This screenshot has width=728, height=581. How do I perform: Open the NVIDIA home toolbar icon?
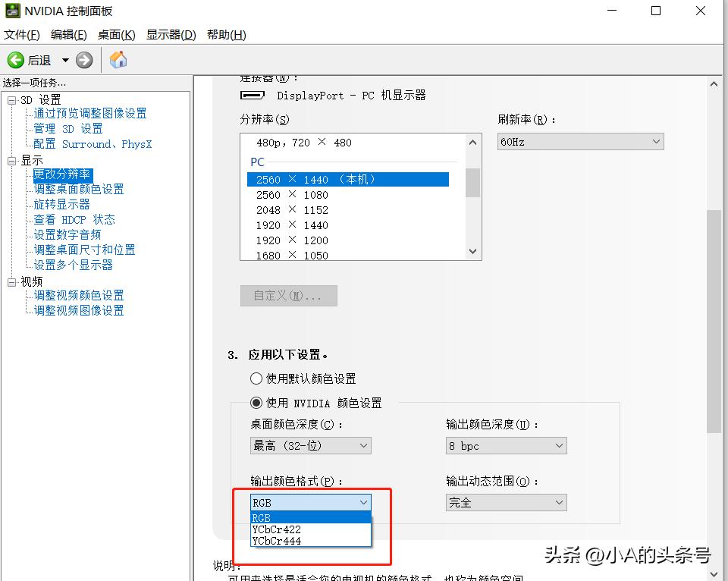click(x=118, y=59)
